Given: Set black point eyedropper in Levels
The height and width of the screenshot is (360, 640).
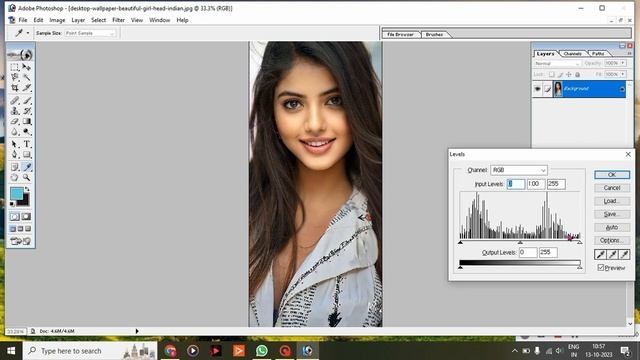Looking at the screenshot, I should click(x=600, y=255).
